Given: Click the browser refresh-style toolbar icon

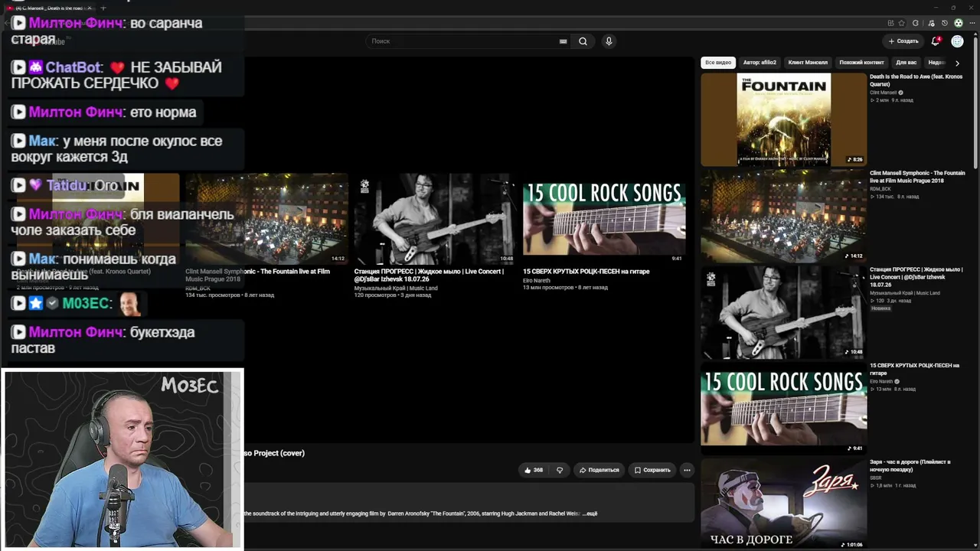Looking at the screenshot, I should 915,23.
